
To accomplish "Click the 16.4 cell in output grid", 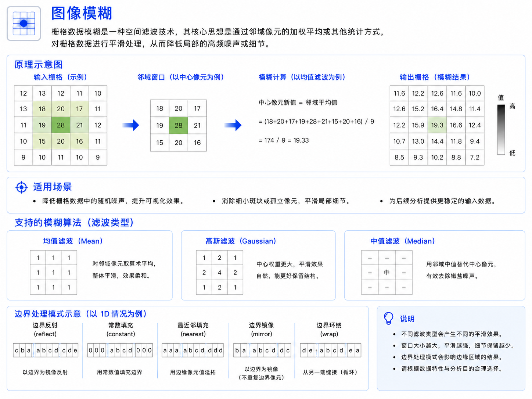I will (437, 109).
